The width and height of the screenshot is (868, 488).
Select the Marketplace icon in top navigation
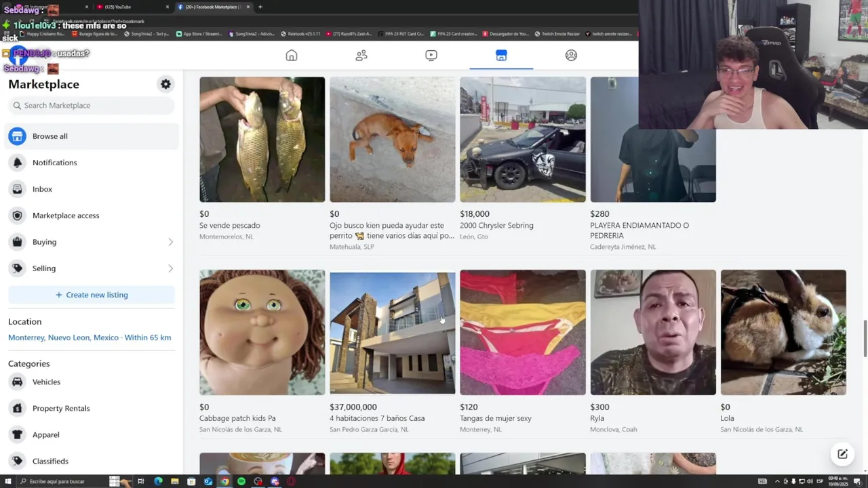pyautogui.click(x=501, y=56)
